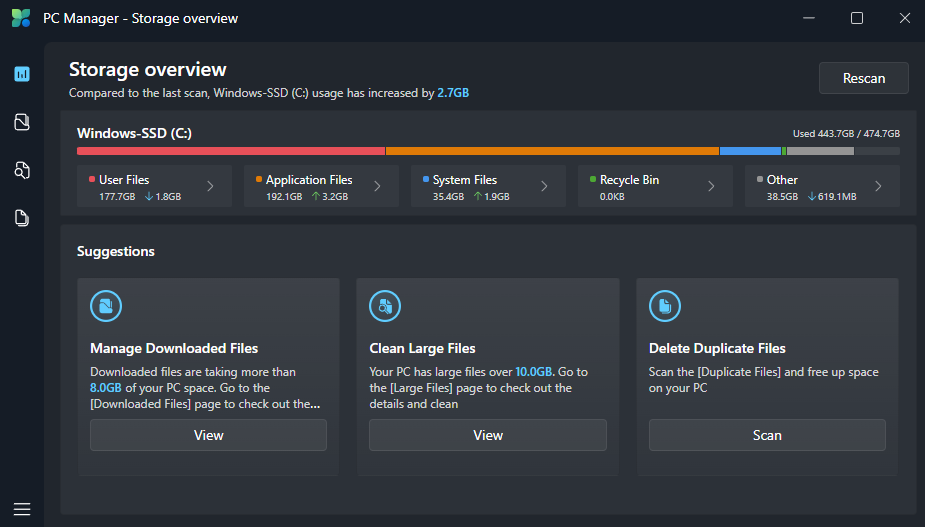Click the Delete Duplicate Files title
Image resolution: width=925 pixels, height=527 pixels.
coord(717,348)
